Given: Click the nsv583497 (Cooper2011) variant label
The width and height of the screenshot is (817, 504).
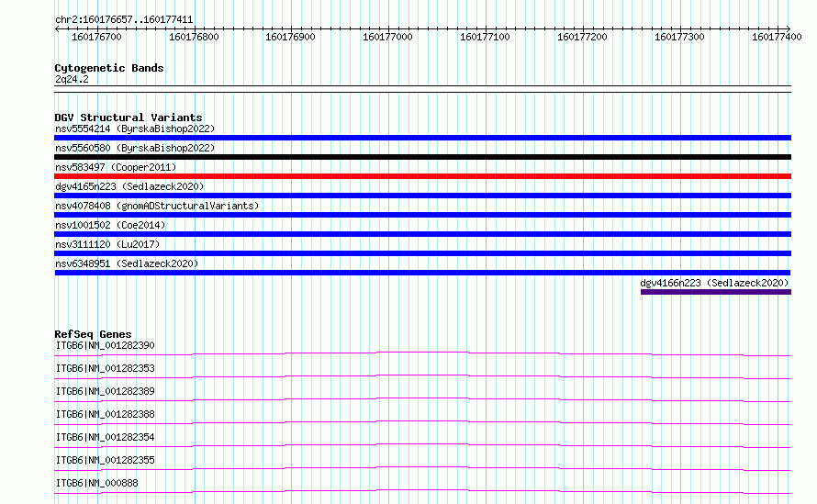Looking at the screenshot, I should pos(116,167).
